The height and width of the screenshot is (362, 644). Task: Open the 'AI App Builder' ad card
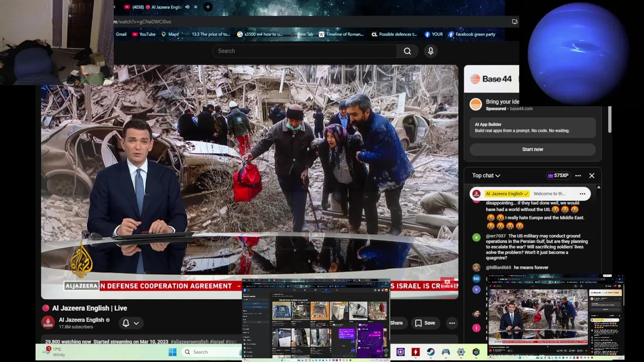point(532,127)
